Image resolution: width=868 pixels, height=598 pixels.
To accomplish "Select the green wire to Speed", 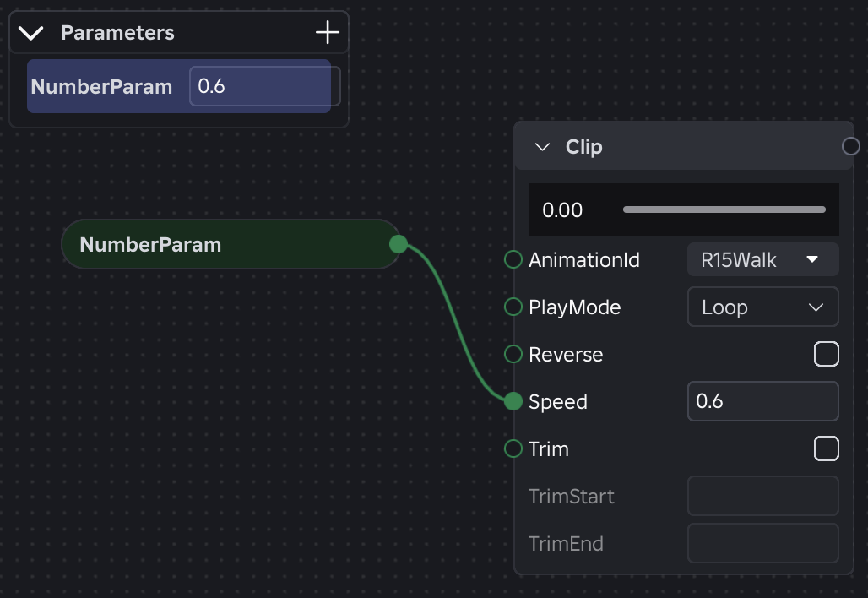I will tap(457, 323).
